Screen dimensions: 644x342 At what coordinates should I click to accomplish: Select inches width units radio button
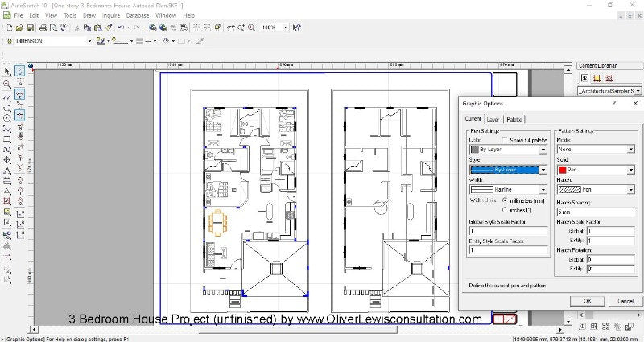(x=505, y=209)
